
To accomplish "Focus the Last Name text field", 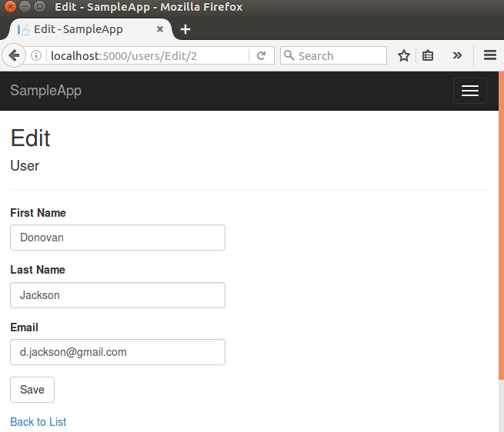I will coord(117,295).
